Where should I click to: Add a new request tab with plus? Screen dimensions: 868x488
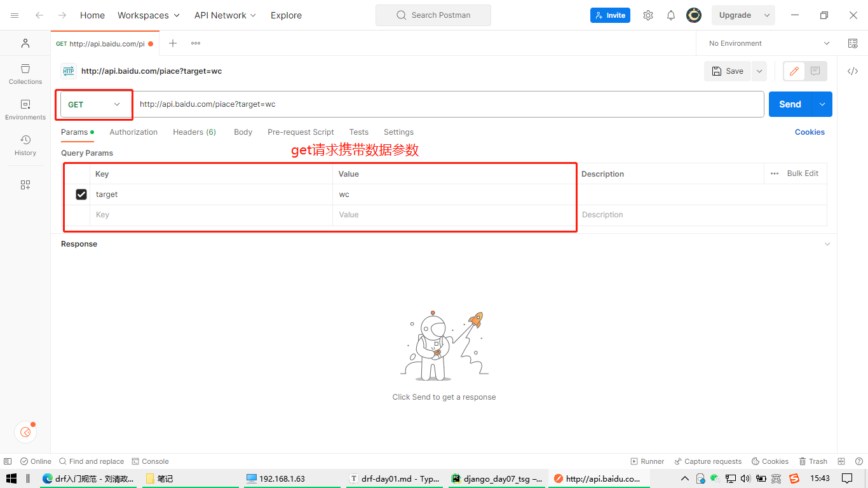coord(173,43)
